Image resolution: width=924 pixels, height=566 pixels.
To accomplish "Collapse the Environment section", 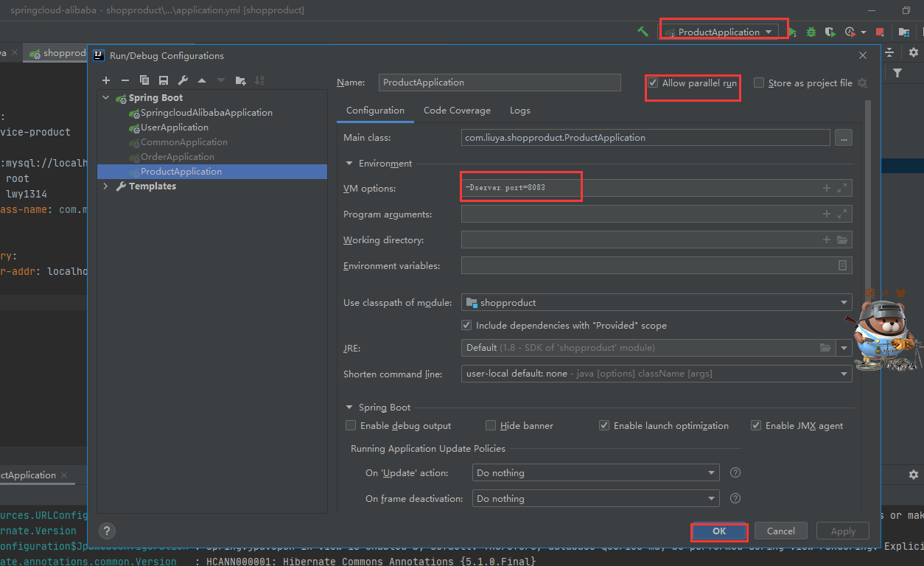I will [349, 164].
